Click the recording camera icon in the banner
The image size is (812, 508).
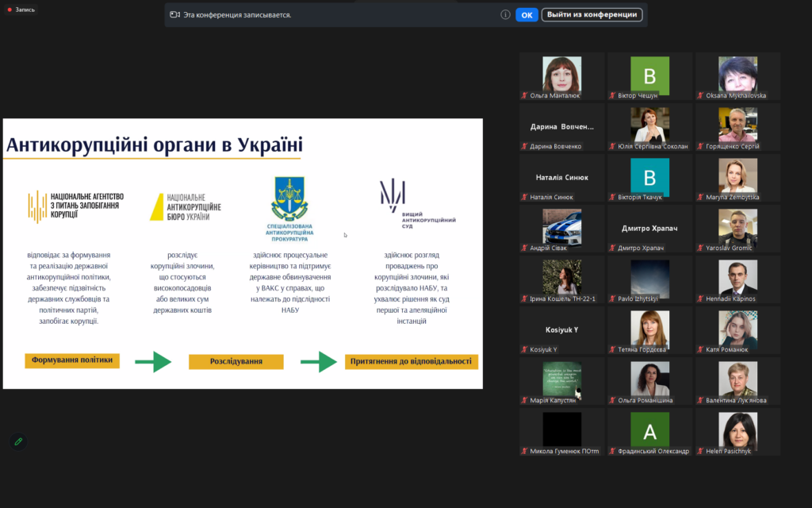[x=174, y=14]
